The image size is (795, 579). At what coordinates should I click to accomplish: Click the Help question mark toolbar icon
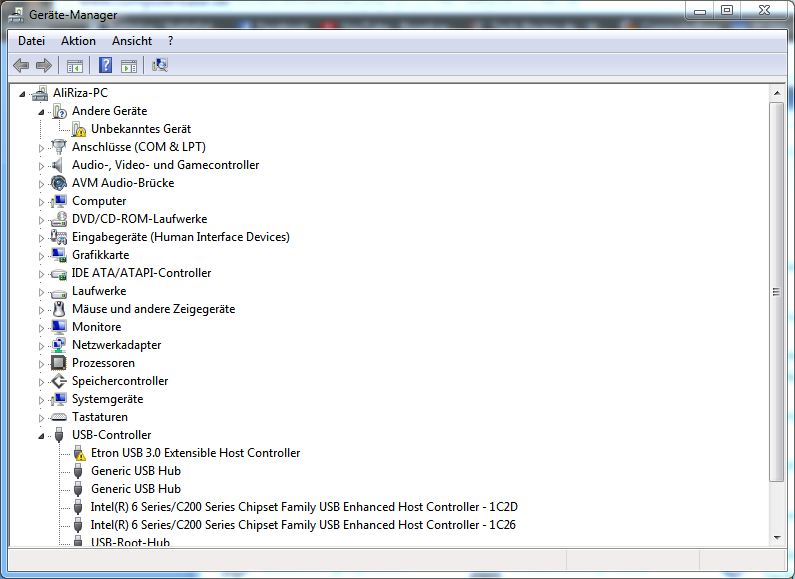click(105, 65)
